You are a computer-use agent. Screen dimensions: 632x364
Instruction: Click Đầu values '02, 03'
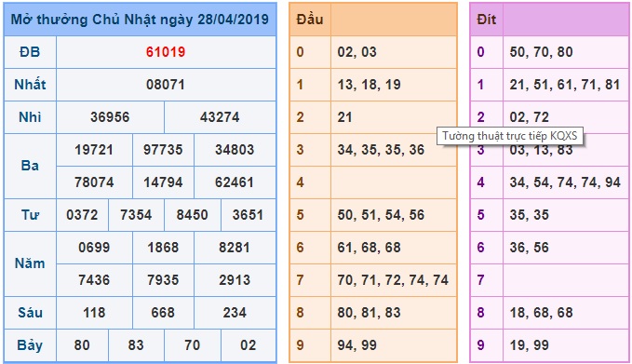[x=357, y=52]
